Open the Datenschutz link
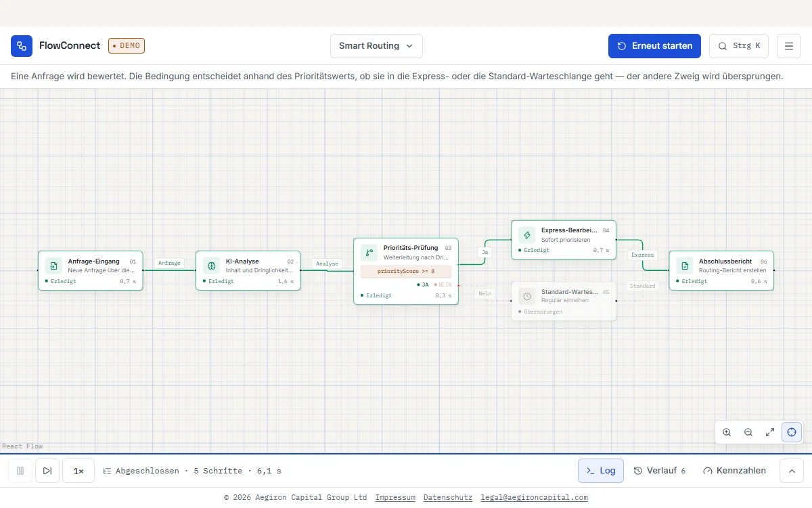Viewport: 812px width, 508px height. click(x=448, y=497)
